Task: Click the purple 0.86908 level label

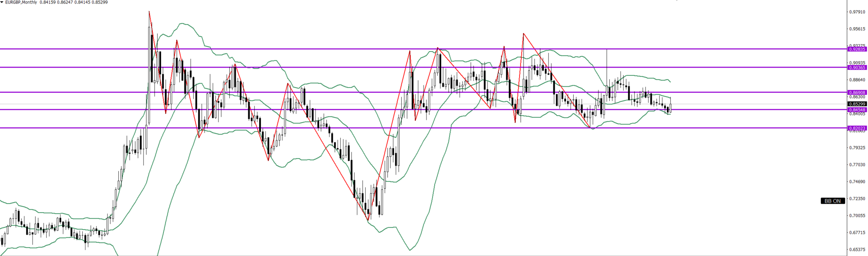Action: tap(857, 92)
